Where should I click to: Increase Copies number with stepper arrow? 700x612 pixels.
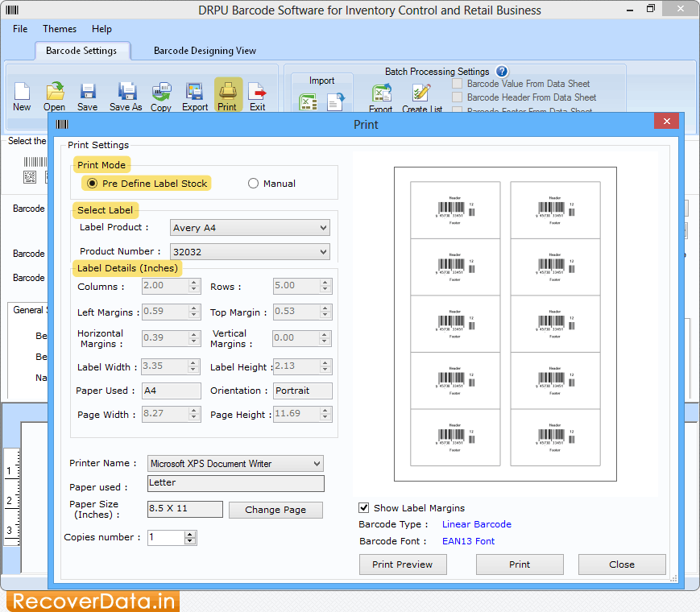coord(188,533)
